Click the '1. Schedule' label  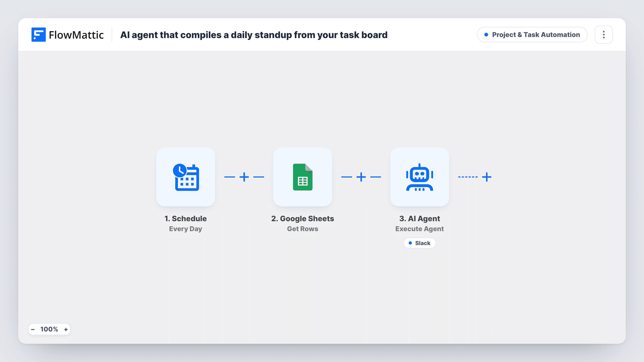(x=186, y=219)
